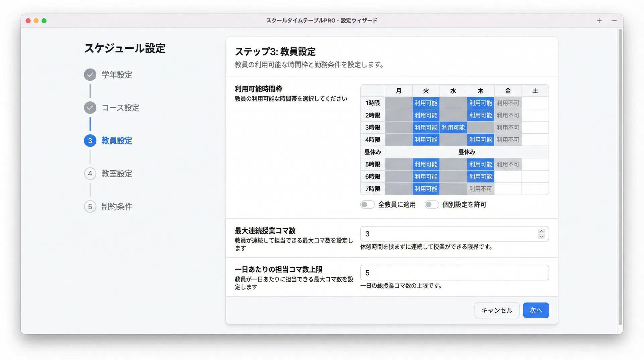
Task: Select the active 教員設定 step circle
Action: 90,141
